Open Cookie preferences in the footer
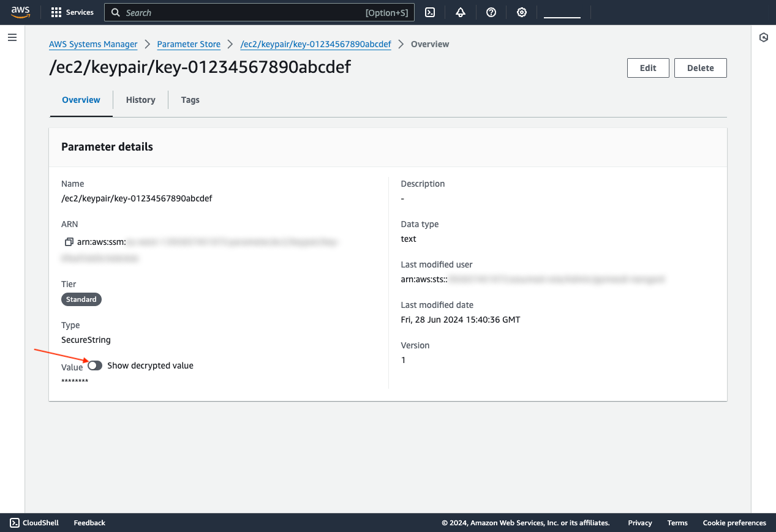Viewport: 776px width, 532px height. tap(734, 523)
